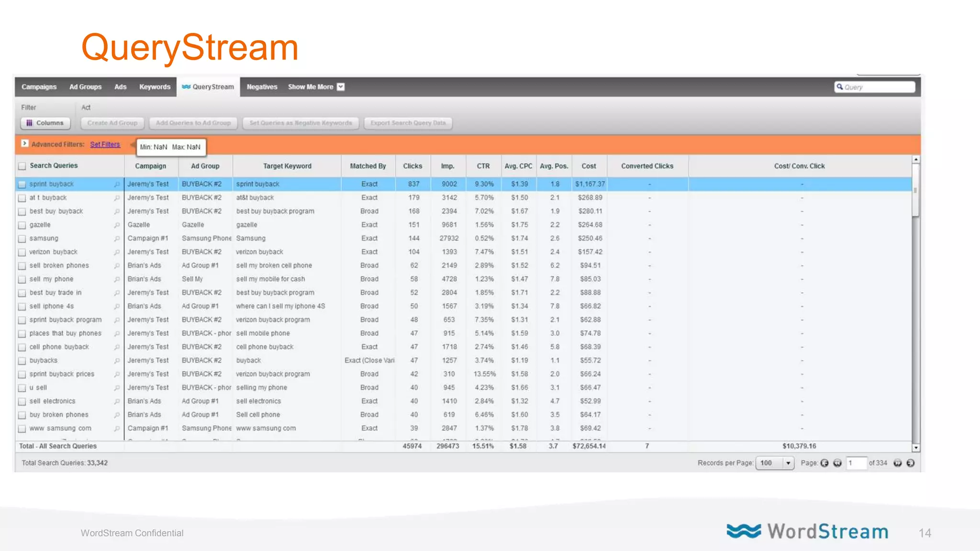The image size is (980, 551).
Task: Click Add Queries to Ad Group
Action: point(193,123)
